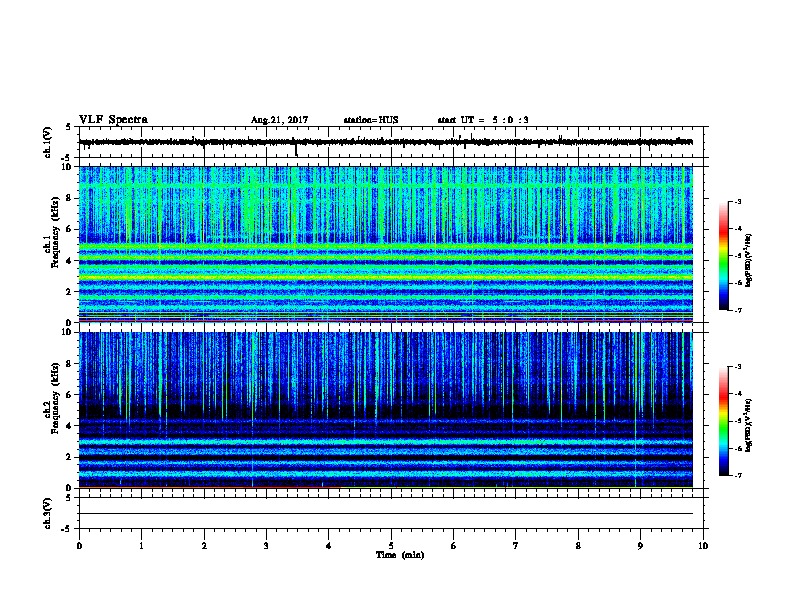Click the ch.2 spectrogram panel
The height and width of the screenshot is (612, 792).
pyautogui.click(x=386, y=410)
